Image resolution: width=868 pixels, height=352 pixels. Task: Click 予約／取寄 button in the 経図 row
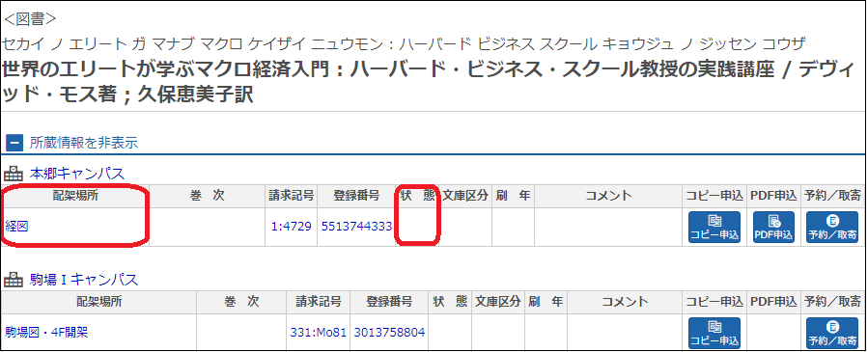click(832, 228)
